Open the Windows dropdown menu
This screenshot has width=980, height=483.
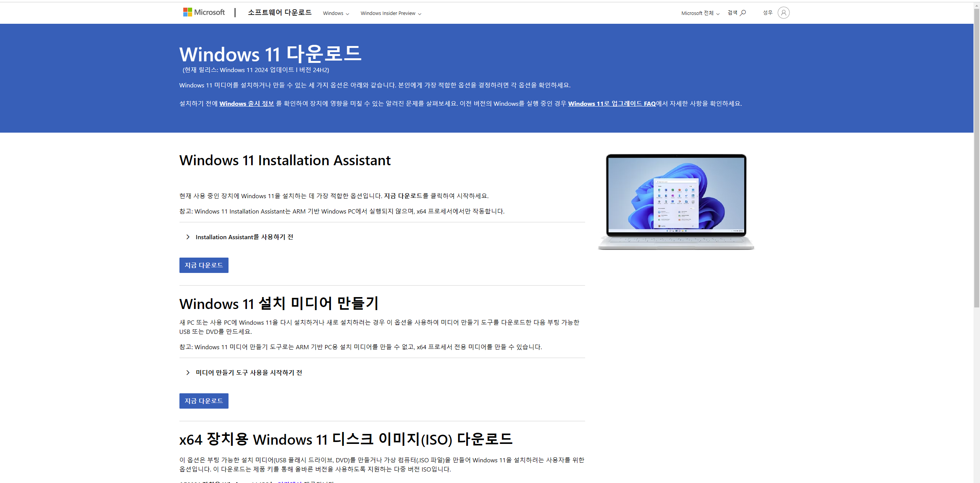[336, 13]
